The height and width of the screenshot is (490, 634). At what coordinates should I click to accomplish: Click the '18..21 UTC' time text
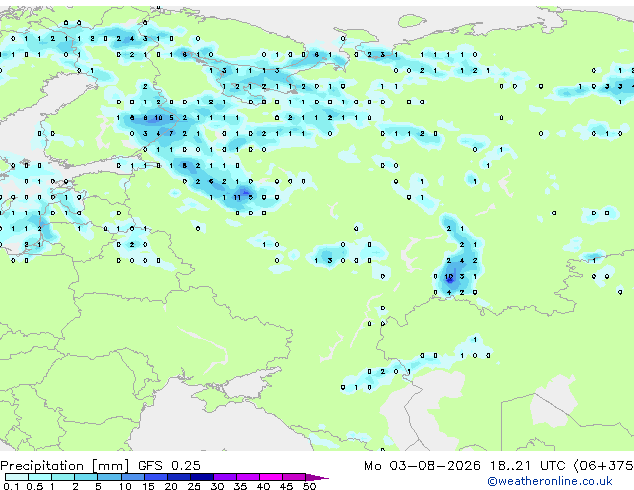(527, 466)
